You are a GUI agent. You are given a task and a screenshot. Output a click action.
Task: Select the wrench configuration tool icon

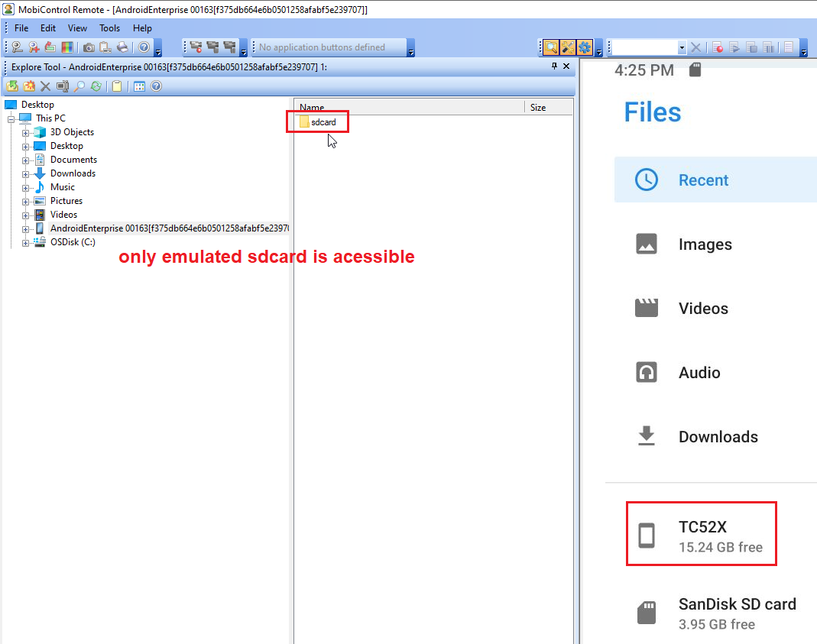click(x=567, y=47)
